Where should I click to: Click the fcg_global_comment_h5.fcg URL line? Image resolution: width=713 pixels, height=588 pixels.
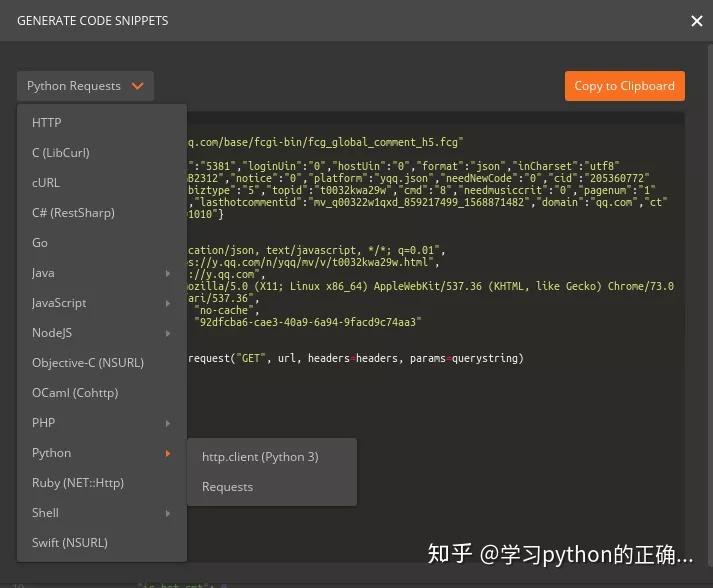(325, 142)
